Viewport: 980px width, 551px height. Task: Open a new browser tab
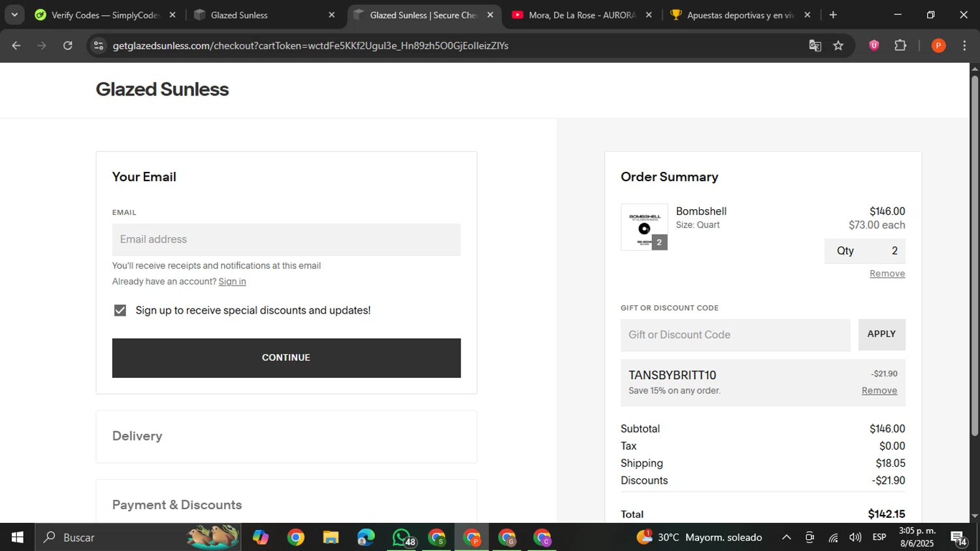(833, 14)
